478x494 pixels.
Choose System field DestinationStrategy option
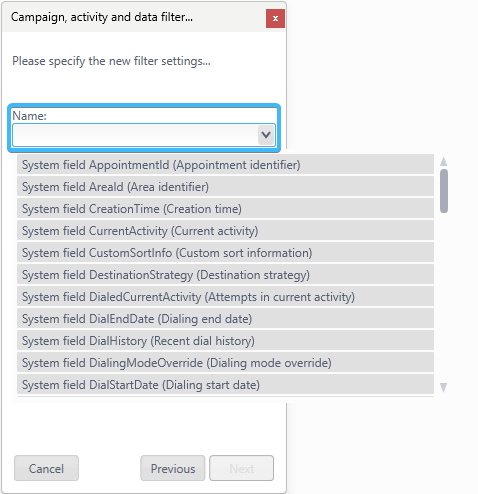click(225, 274)
